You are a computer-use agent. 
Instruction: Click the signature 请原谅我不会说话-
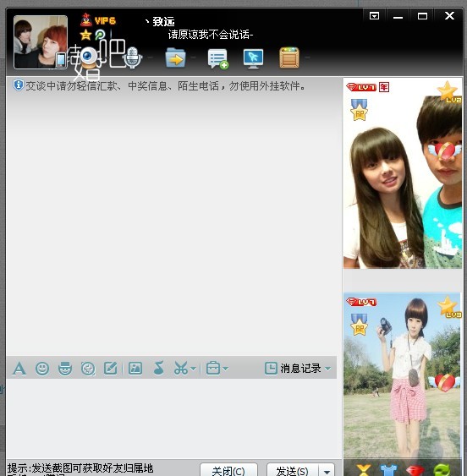211,35
